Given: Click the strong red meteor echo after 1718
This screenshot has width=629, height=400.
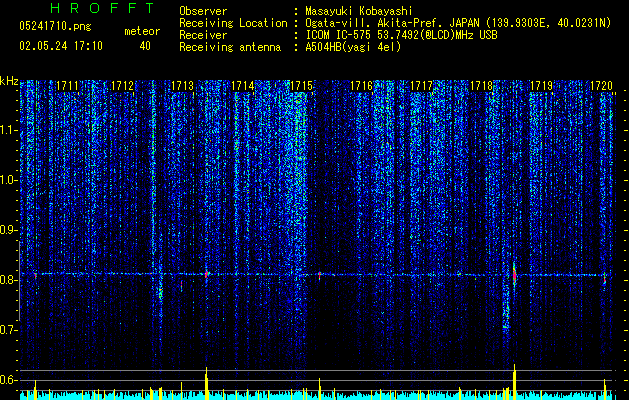Looking at the screenshot, I should pyautogui.click(x=514, y=275).
